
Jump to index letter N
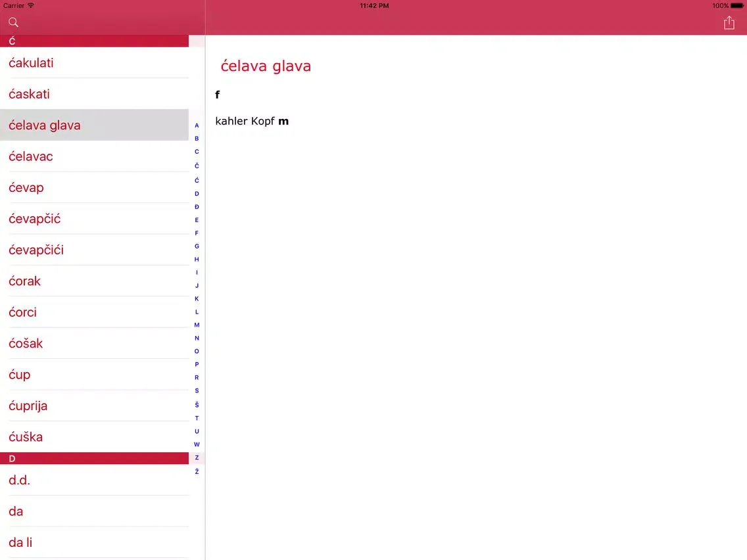(197, 338)
